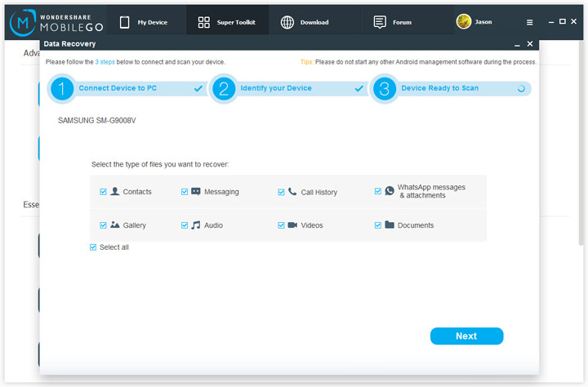Click Jason's profile avatar
The height and width of the screenshot is (387, 588).
464,21
